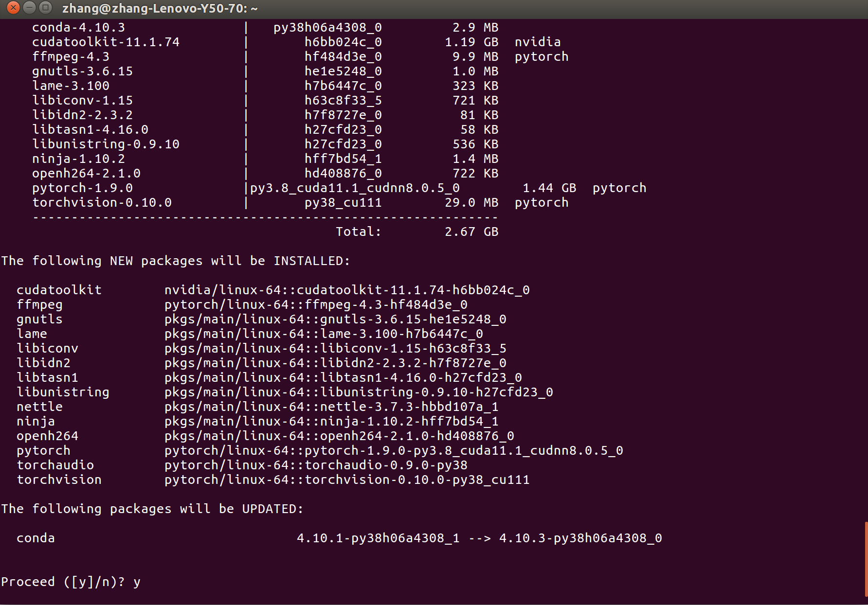Click 'The following packages will be UPDATED:' line
Viewport: 868px width, 605px height.
click(152, 509)
